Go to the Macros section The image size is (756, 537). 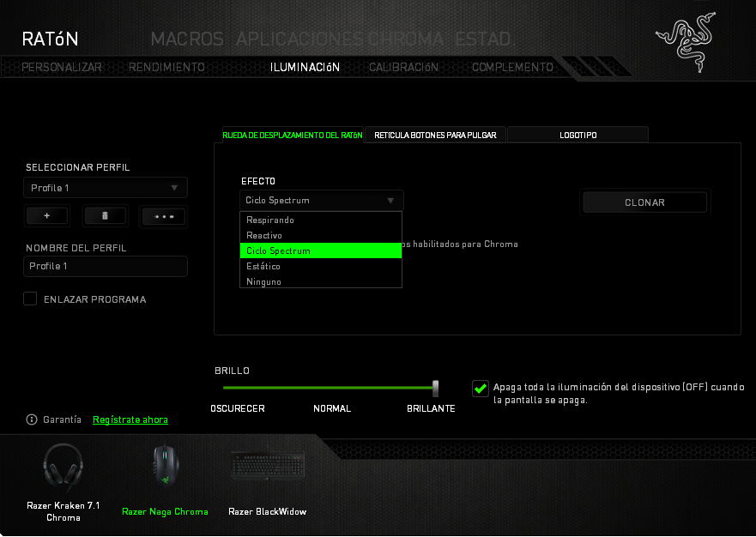click(x=187, y=39)
